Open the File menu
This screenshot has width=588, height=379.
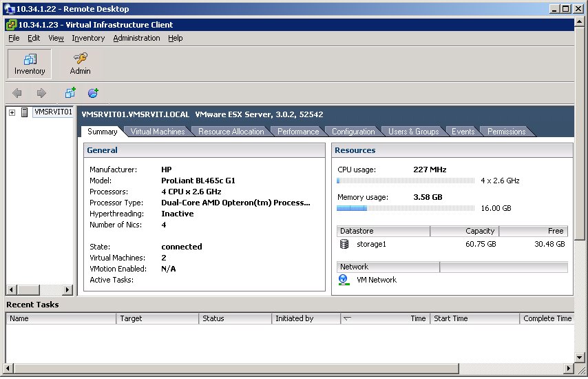coord(14,39)
